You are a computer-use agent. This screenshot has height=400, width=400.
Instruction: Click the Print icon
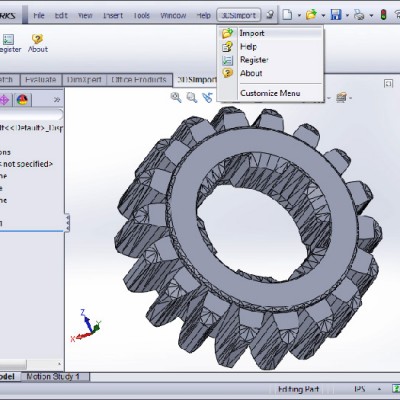[x=359, y=15]
